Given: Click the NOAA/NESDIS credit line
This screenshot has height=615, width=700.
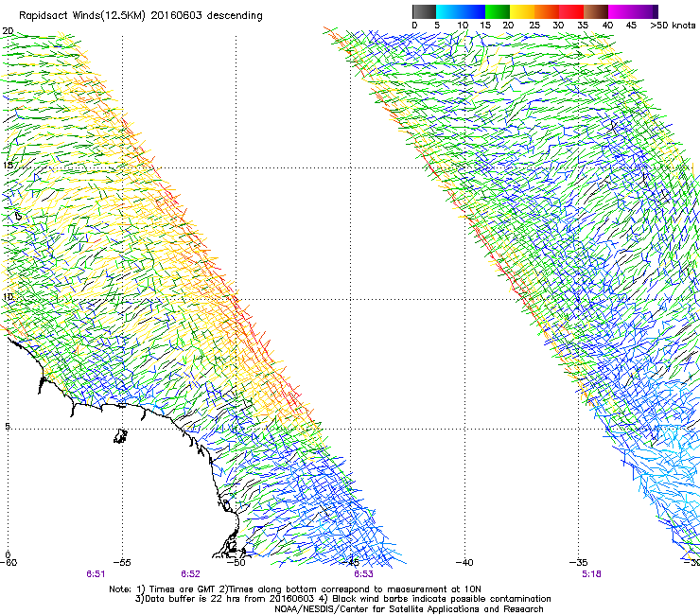Looking at the screenshot, I should point(409,609).
